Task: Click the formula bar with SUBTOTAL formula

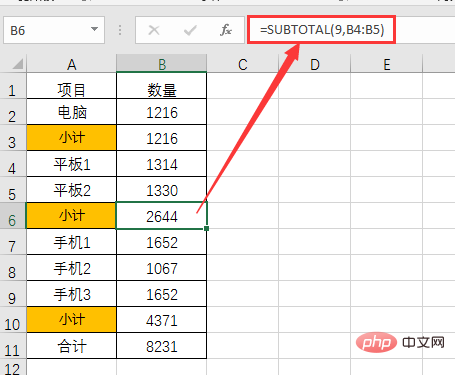Action: 322,29
